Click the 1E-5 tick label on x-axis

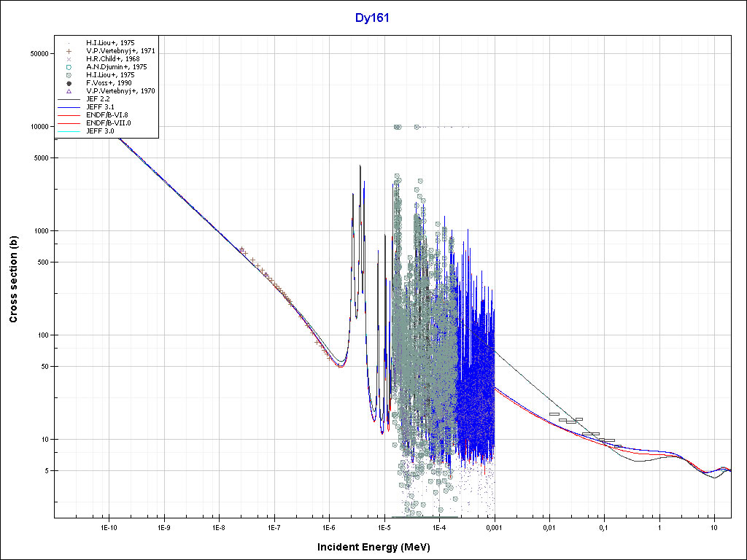tap(384, 526)
